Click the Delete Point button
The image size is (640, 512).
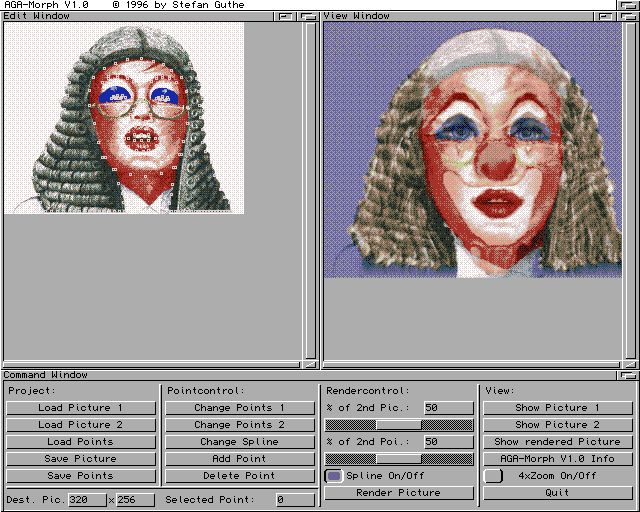click(x=240, y=476)
